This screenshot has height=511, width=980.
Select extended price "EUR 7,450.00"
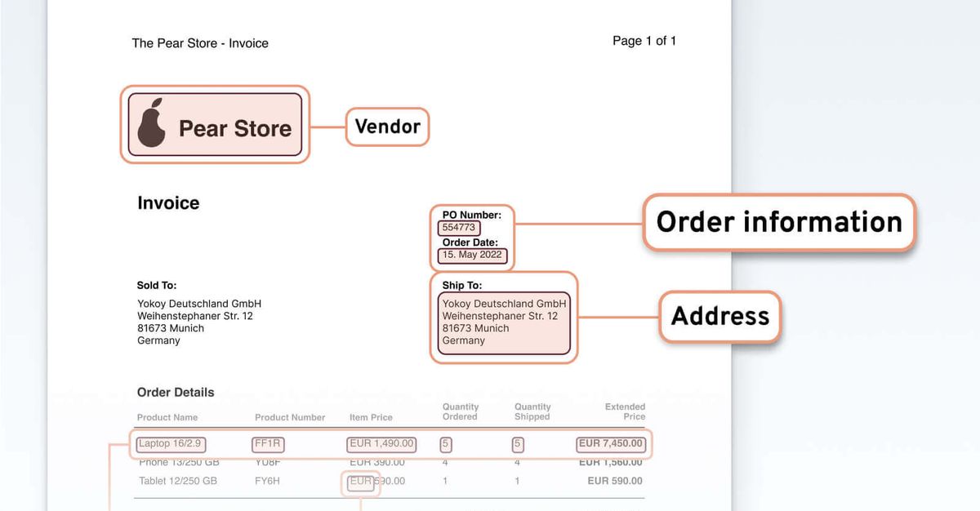(x=611, y=444)
